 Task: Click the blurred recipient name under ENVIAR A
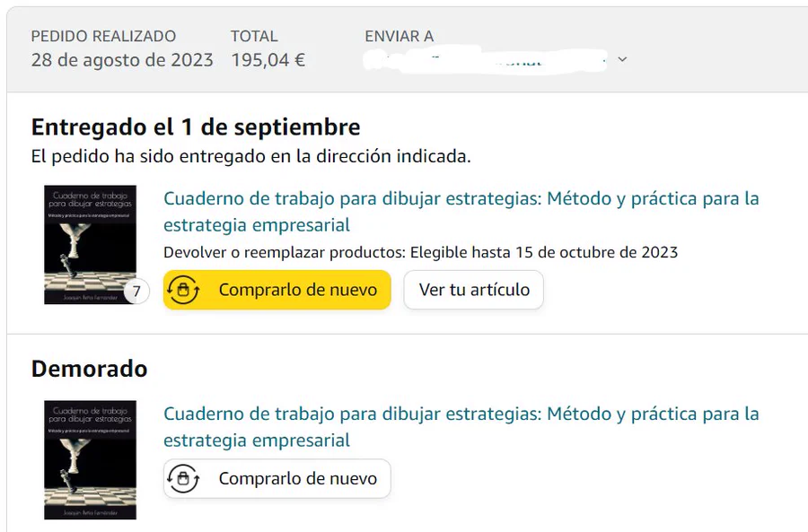point(483,60)
